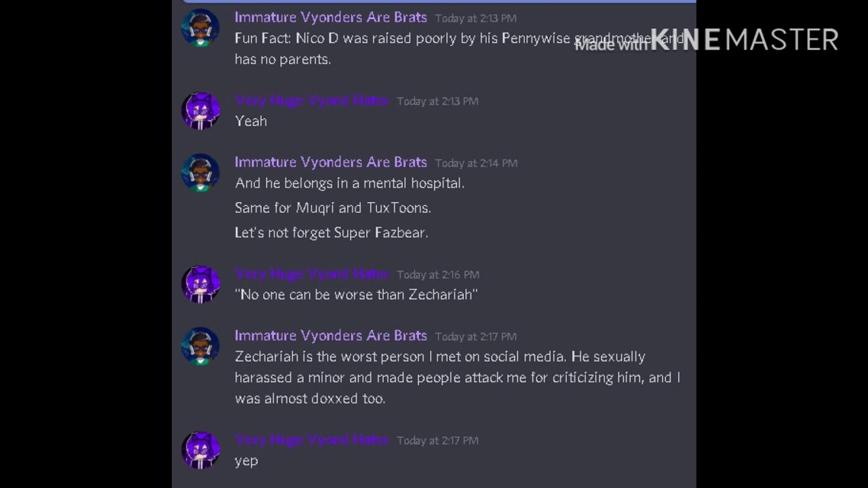The height and width of the screenshot is (488, 868).
Task: Open the "Immature Vyonders Are Brats" username posted at 2:17 PM
Action: pyautogui.click(x=330, y=336)
